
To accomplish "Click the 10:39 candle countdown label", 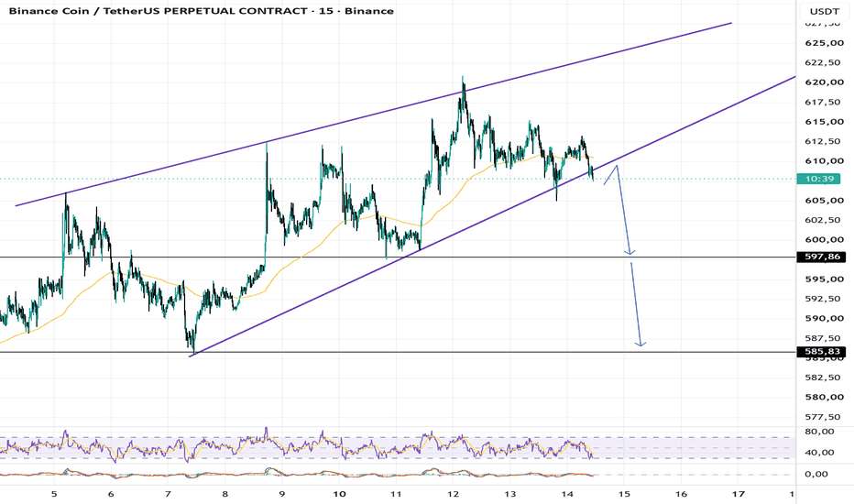I will (x=818, y=179).
